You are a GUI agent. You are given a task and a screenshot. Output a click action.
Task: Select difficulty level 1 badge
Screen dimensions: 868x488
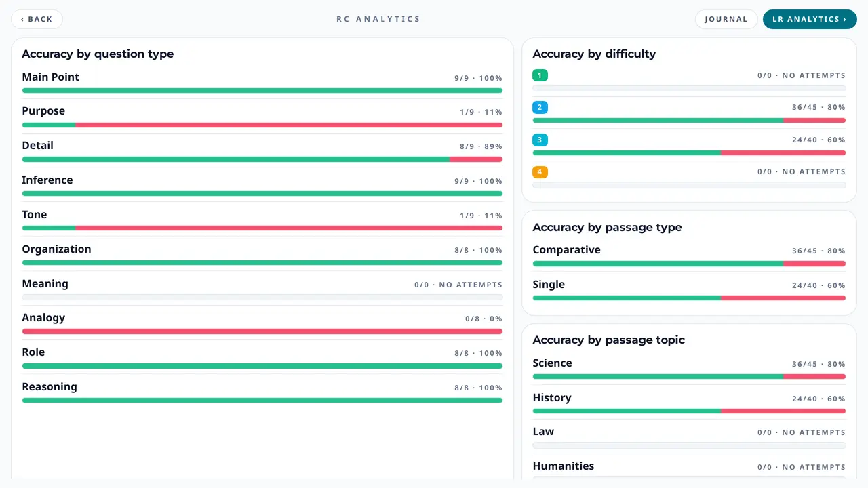click(x=540, y=75)
